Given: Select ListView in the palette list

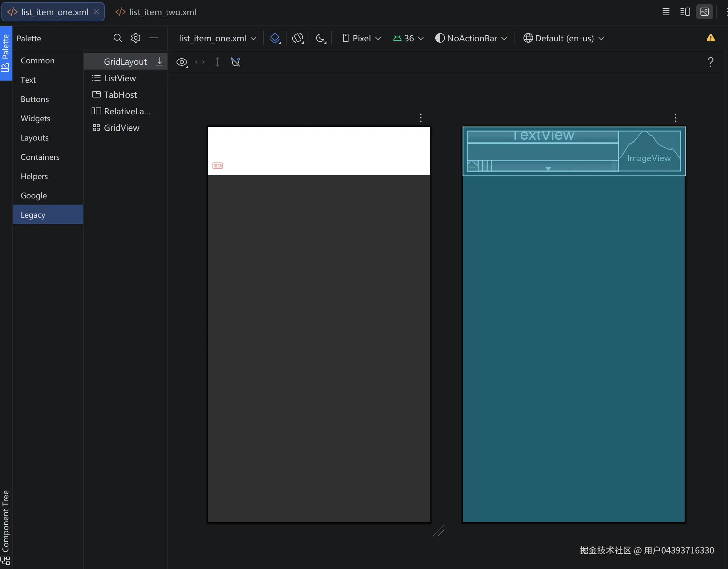Looking at the screenshot, I should click(x=119, y=78).
